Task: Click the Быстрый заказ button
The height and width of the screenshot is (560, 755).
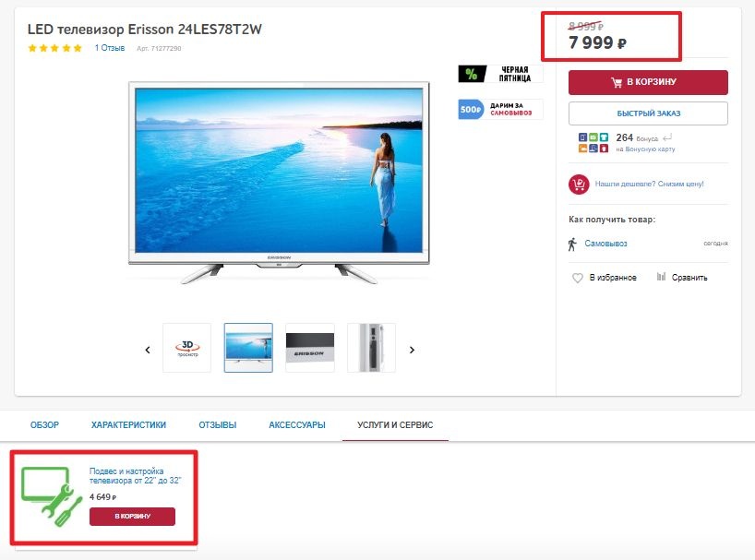Action: (648, 113)
